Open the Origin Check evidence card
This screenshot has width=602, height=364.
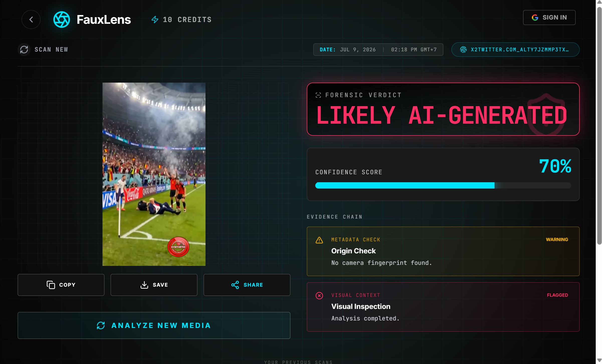pos(443,251)
